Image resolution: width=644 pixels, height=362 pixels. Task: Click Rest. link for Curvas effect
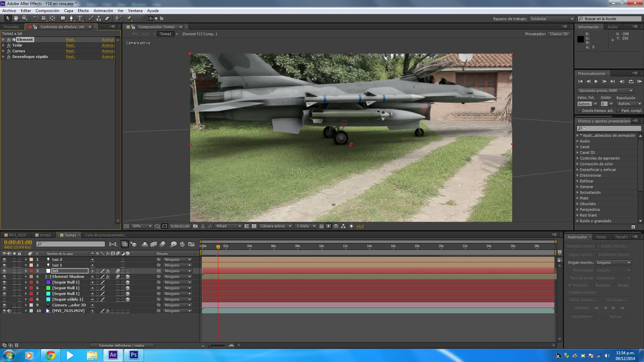70,51
